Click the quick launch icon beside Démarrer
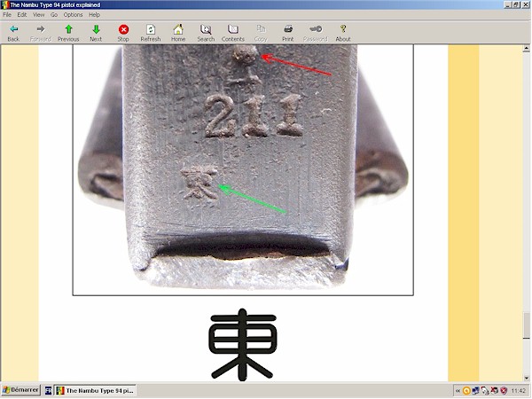 [x=48, y=390]
